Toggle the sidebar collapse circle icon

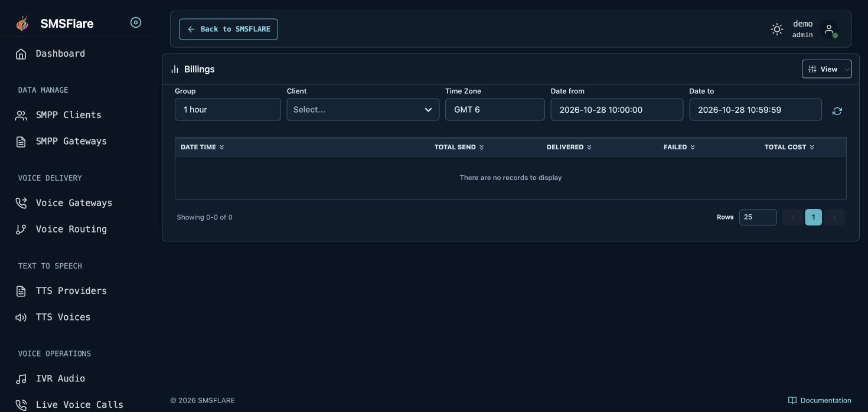pos(136,23)
